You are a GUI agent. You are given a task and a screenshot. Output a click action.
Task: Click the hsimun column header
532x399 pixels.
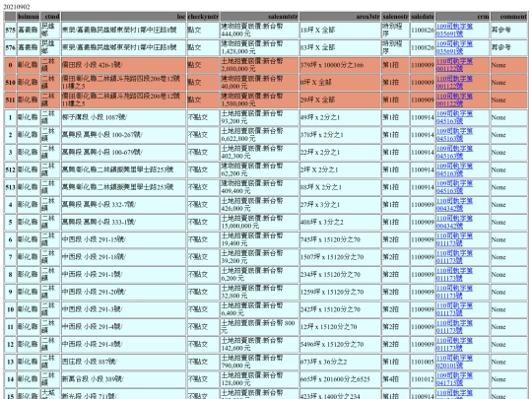(x=29, y=17)
